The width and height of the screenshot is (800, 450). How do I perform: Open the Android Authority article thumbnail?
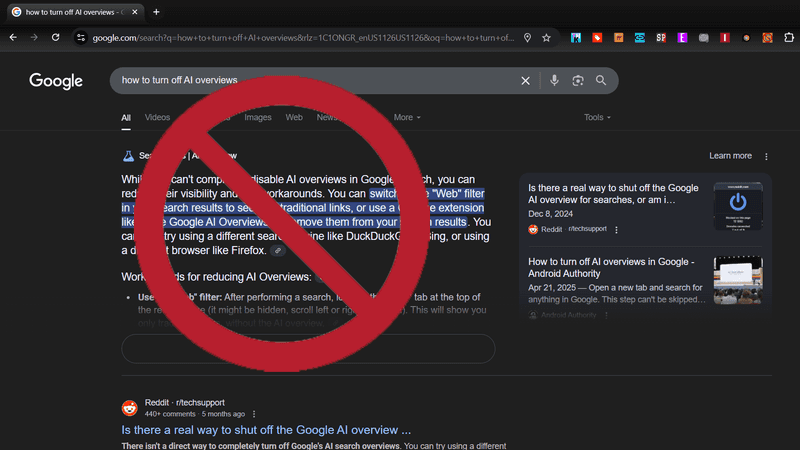point(742,281)
